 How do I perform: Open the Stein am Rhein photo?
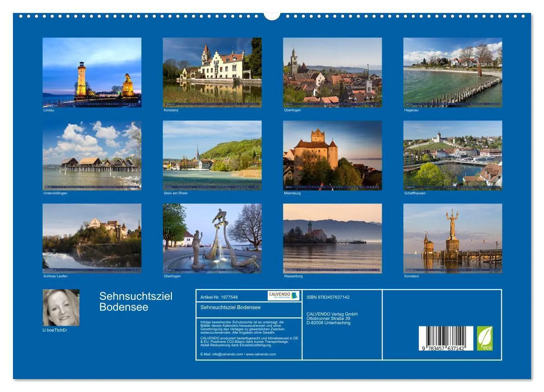(212, 155)
